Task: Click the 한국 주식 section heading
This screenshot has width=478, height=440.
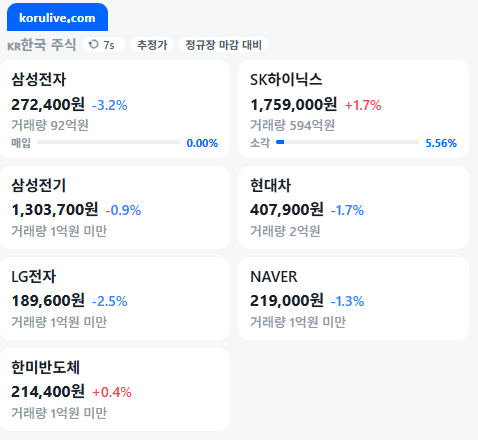Action: (48, 45)
